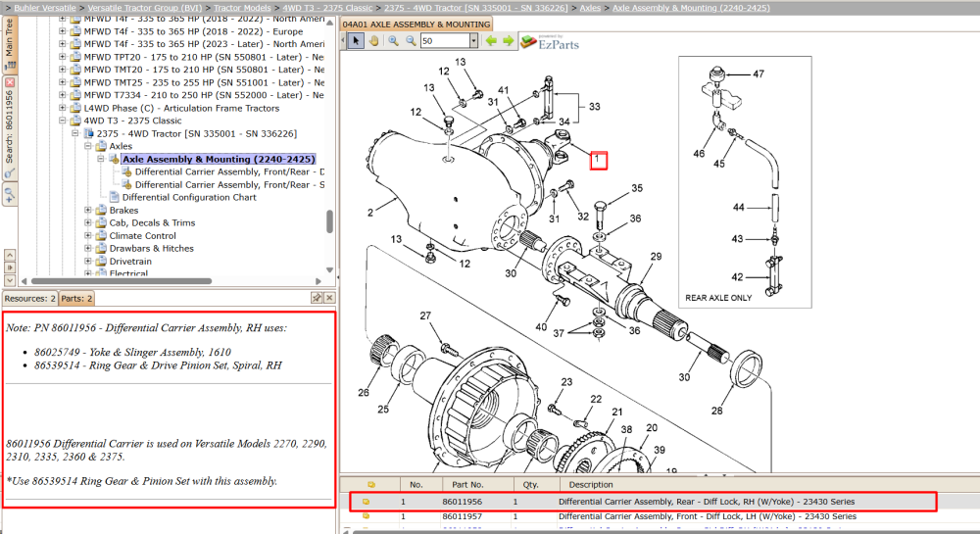Click callout 2 on axle housing
Image resolution: width=980 pixels, height=534 pixels.
tap(370, 213)
